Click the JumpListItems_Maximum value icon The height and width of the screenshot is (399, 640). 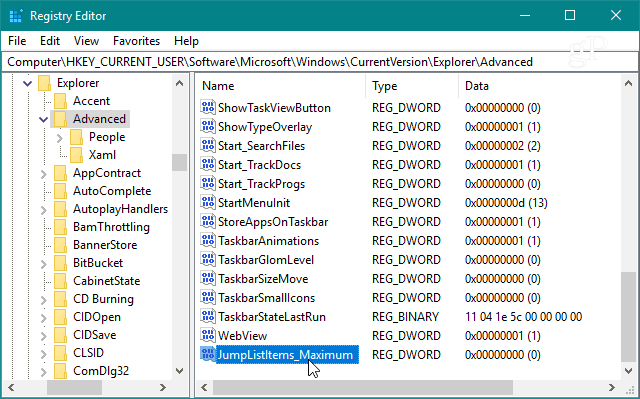(208, 354)
